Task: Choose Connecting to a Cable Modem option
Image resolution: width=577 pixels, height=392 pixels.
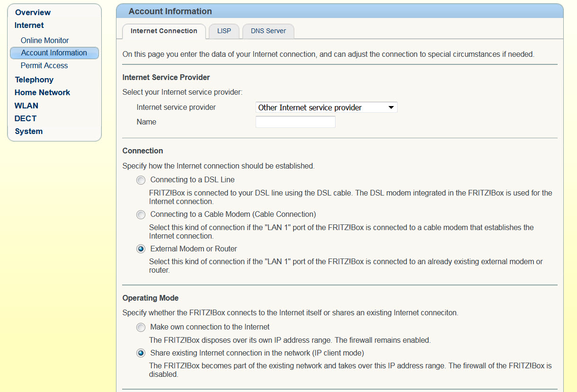Action: [x=141, y=215]
